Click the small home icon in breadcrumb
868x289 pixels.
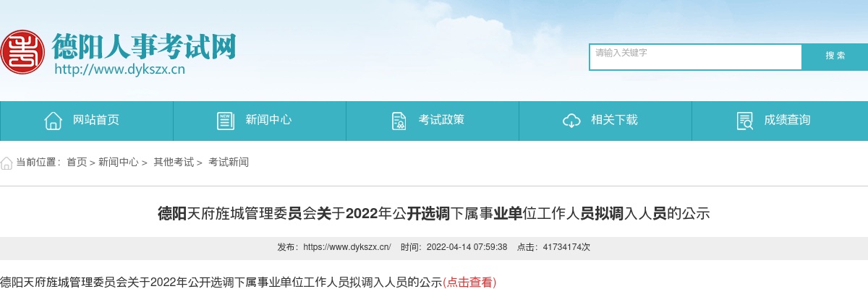tap(7, 163)
